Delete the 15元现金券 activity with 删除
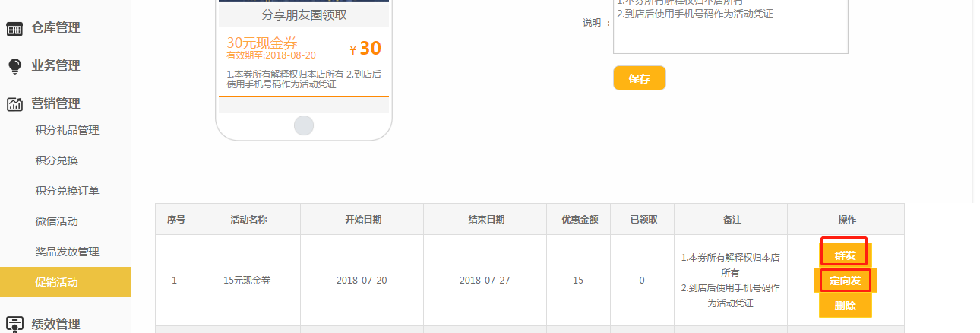 coord(845,306)
